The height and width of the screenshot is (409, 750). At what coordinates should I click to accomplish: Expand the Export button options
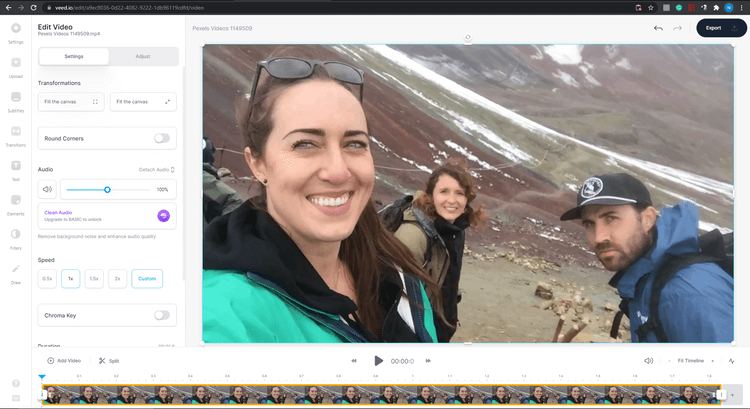tap(736, 28)
